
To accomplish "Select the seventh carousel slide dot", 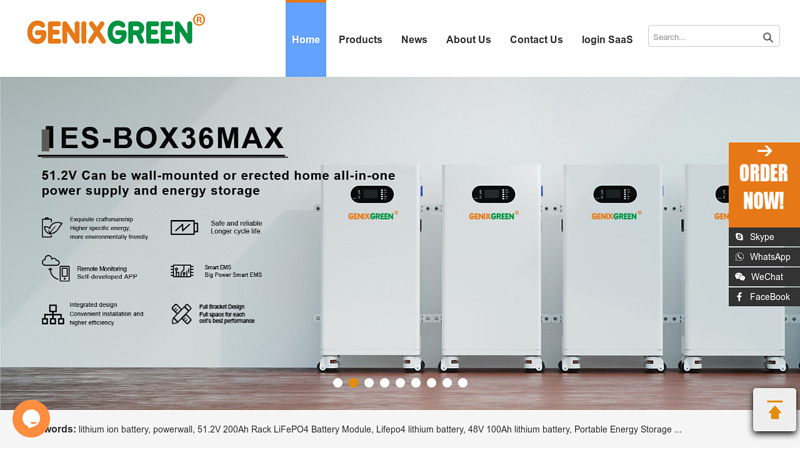I will click(431, 383).
